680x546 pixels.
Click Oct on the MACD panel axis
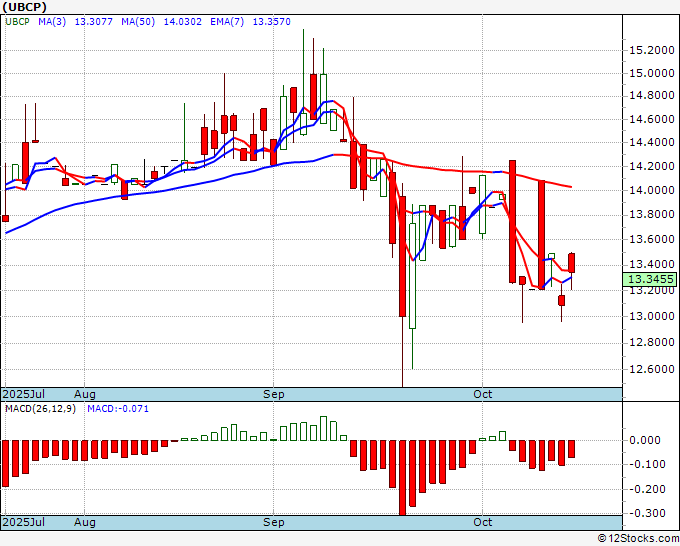(x=483, y=522)
